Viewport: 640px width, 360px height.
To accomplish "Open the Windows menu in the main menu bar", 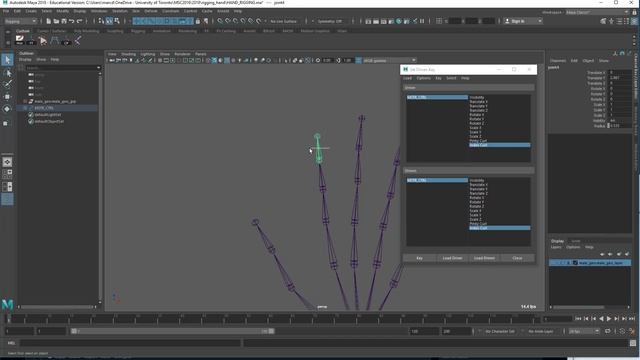I will (99, 11).
